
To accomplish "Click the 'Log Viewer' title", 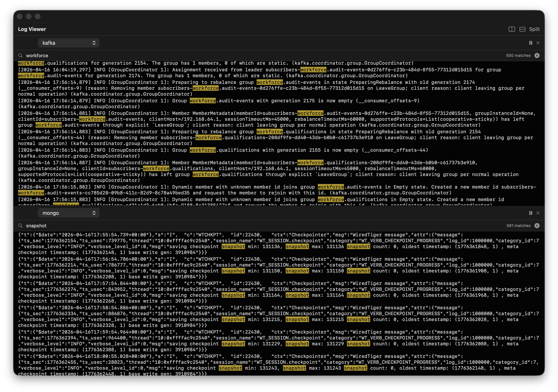I will tap(32, 29).
